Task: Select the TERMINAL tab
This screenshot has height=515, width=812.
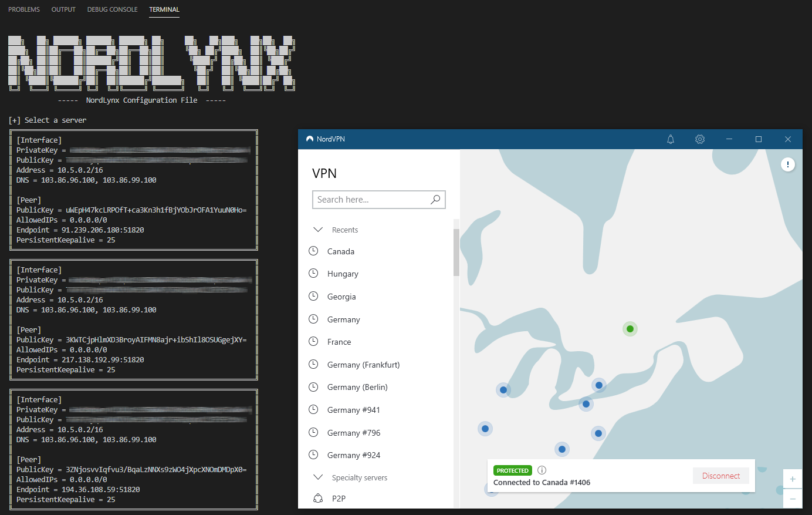Action: pos(164,9)
